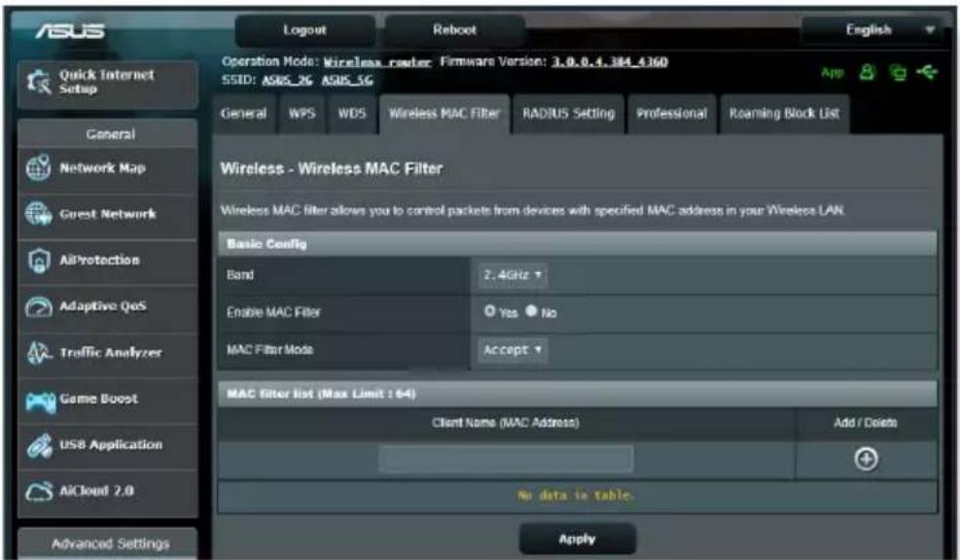Click the Network Map globe icon

click(39, 167)
